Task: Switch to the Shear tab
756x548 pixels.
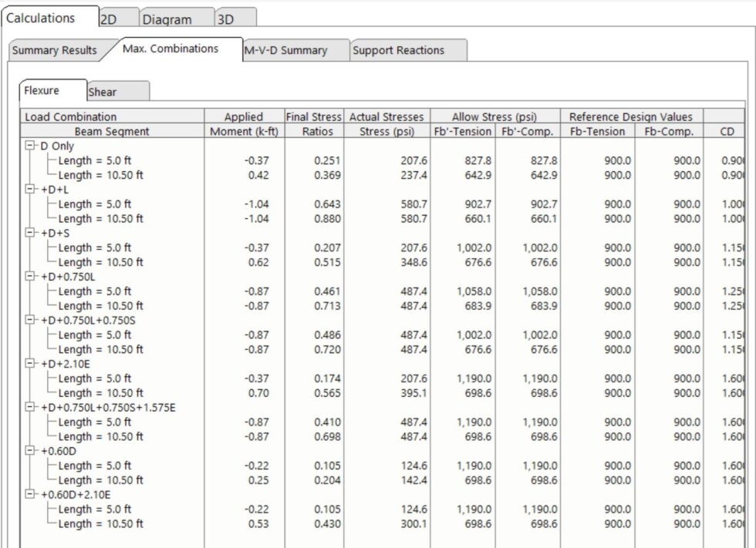Action: coord(104,92)
